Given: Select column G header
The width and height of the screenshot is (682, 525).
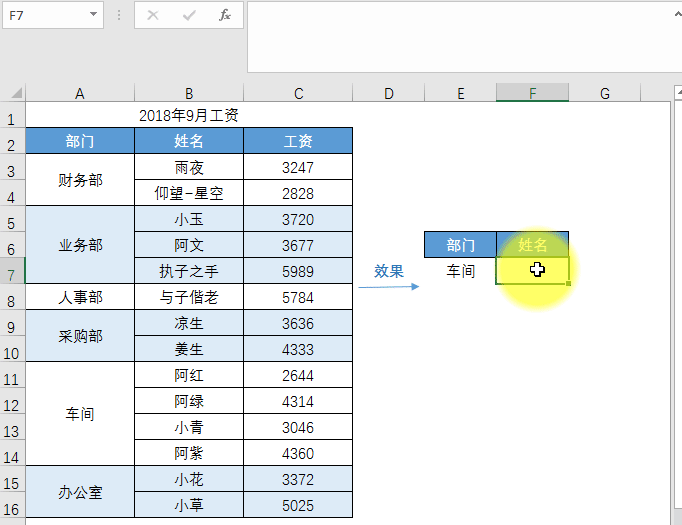Looking at the screenshot, I should (605, 93).
